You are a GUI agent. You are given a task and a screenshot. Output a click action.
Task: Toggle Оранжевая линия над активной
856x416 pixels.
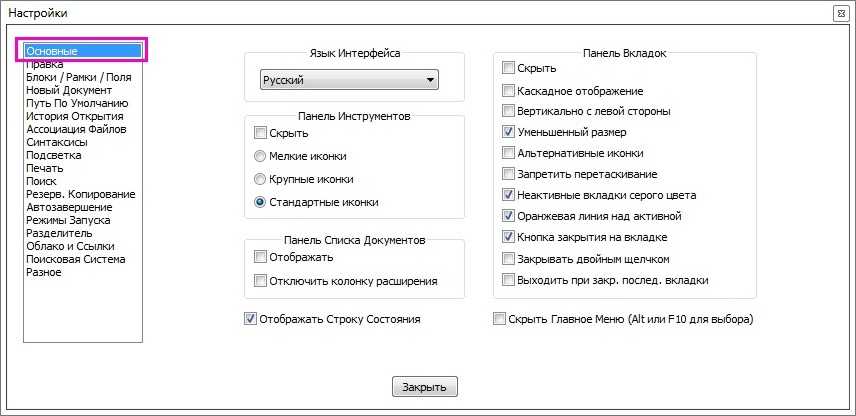509,216
